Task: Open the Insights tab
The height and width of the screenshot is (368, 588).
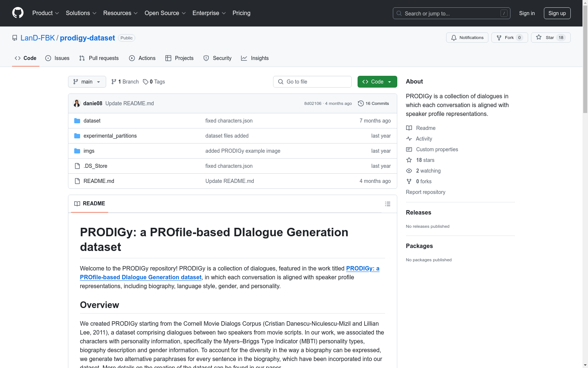Action: coord(255,58)
